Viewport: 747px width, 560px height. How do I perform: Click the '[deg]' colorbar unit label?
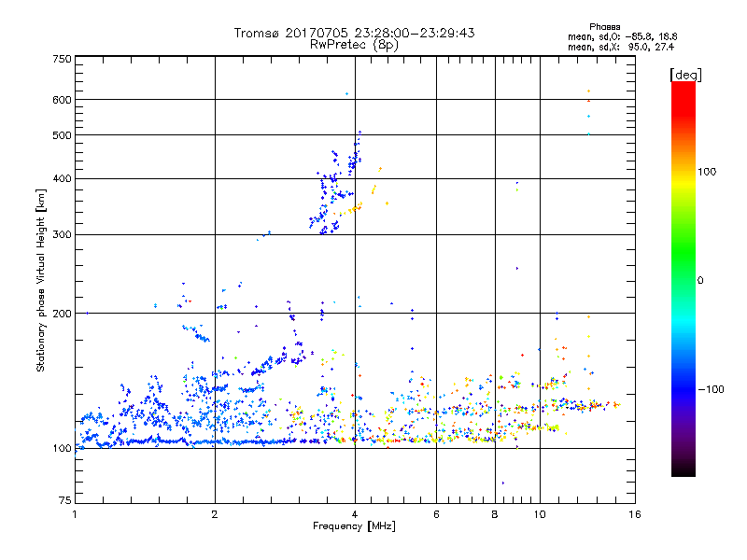(685, 75)
